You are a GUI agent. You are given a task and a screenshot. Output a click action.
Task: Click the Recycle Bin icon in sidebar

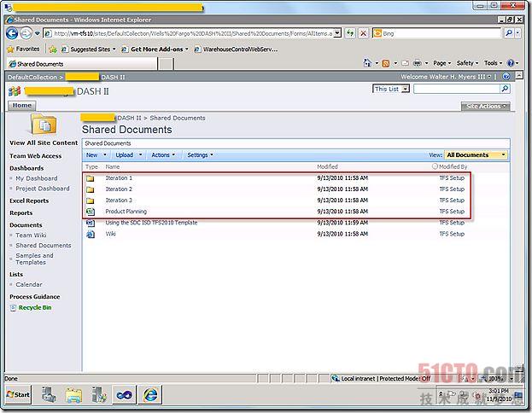click(13, 308)
